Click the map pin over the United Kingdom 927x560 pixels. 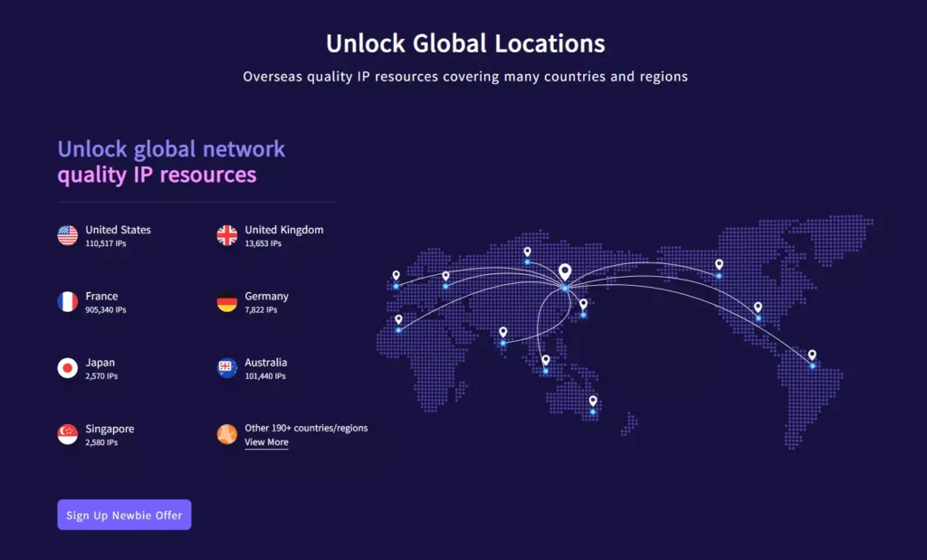pyautogui.click(x=397, y=275)
